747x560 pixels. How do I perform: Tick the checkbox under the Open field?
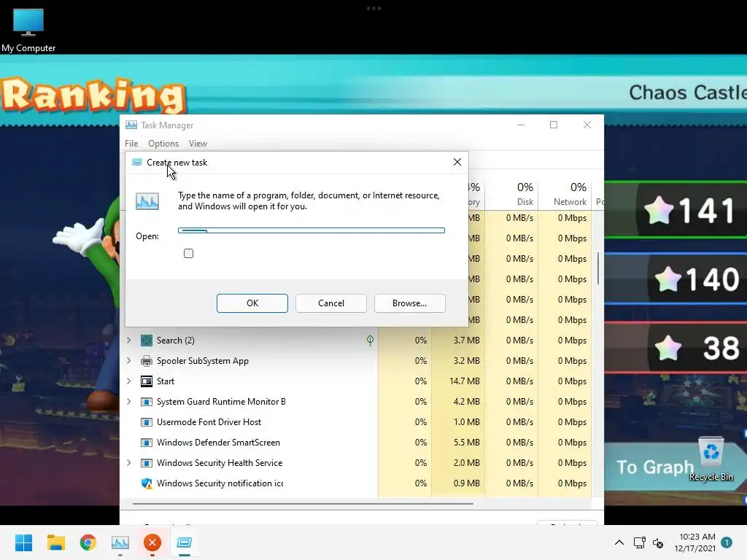(189, 253)
